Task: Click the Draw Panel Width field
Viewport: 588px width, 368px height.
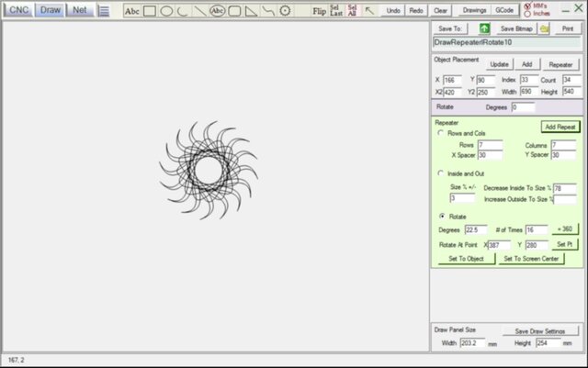Action: pyautogui.click(x=472, y=343)
